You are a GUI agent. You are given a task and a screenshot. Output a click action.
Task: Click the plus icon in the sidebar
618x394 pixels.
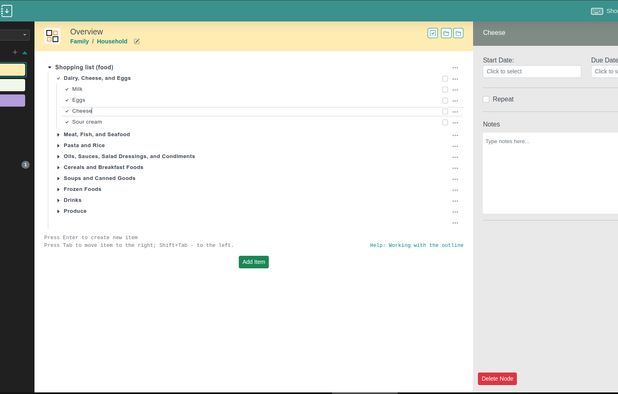coord(15,52)
